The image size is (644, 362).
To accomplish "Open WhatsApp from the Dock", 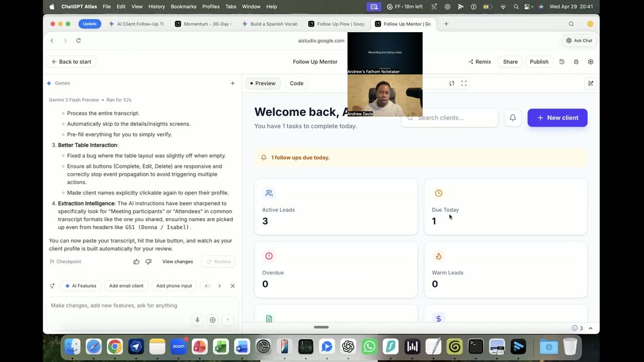I will 369,346.
